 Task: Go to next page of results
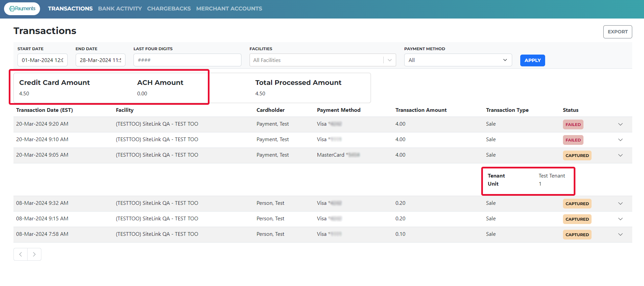34,254
